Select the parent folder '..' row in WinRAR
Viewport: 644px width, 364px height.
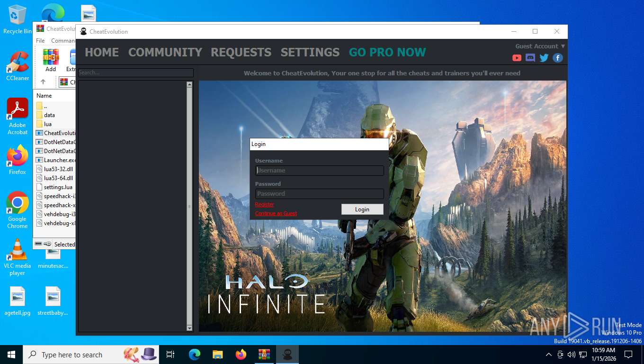[x=45, y=106]
